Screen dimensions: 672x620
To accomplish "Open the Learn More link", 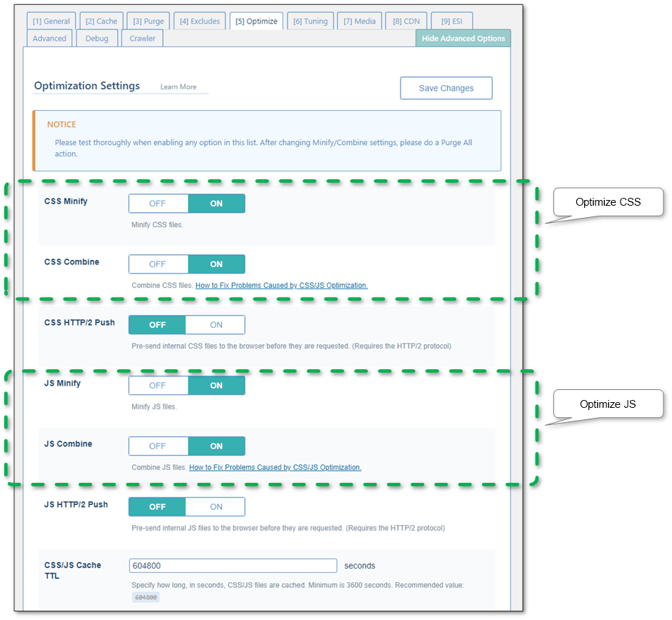I will click(178, 87).
